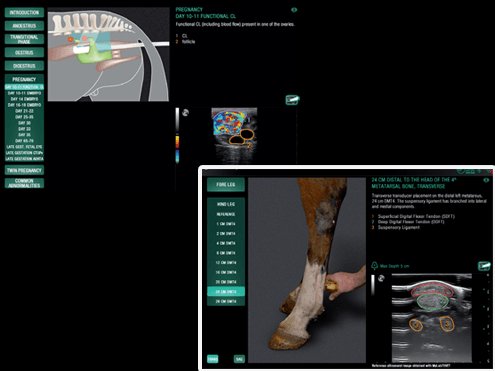Image resolution: width=495 pixels, height=371 pixels.
Task: Select the Reference item under Hind Leg
Action: 226,214
